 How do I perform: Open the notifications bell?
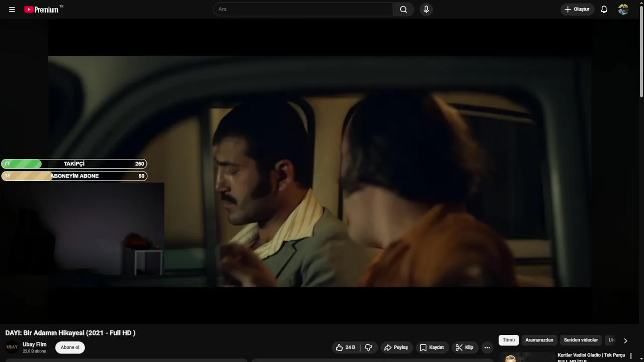(x=604, y=10)
